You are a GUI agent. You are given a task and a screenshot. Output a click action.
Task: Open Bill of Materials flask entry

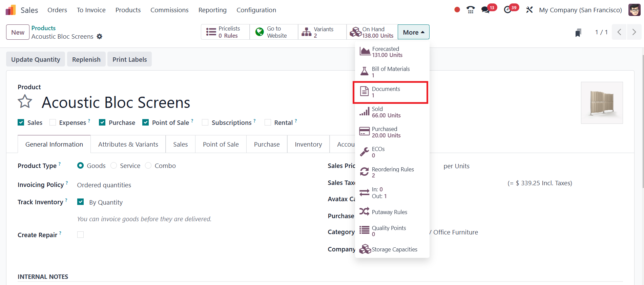point(392,72)
